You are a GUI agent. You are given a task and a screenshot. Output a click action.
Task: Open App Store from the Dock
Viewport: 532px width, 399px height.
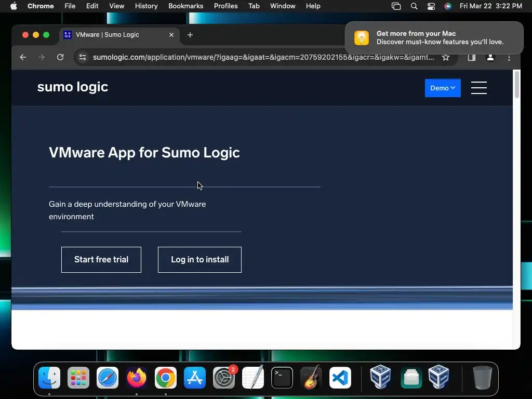(195, 378)
